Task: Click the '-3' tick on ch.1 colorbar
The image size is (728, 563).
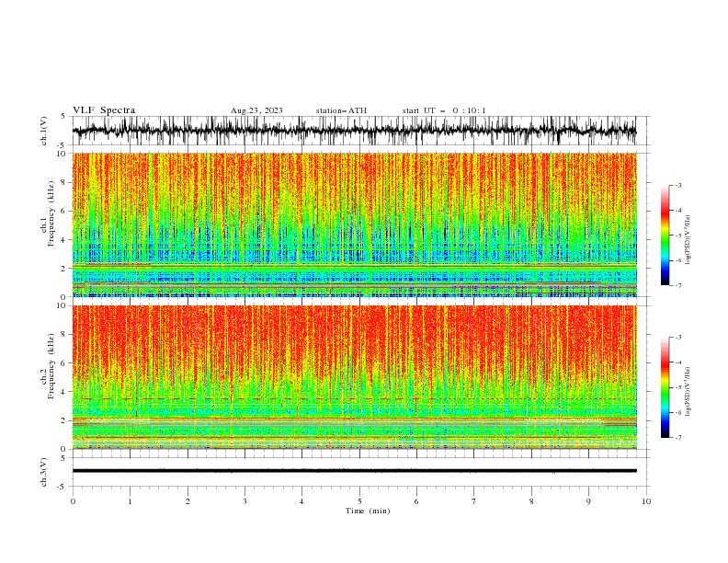Action: click(x=677, y=185)
